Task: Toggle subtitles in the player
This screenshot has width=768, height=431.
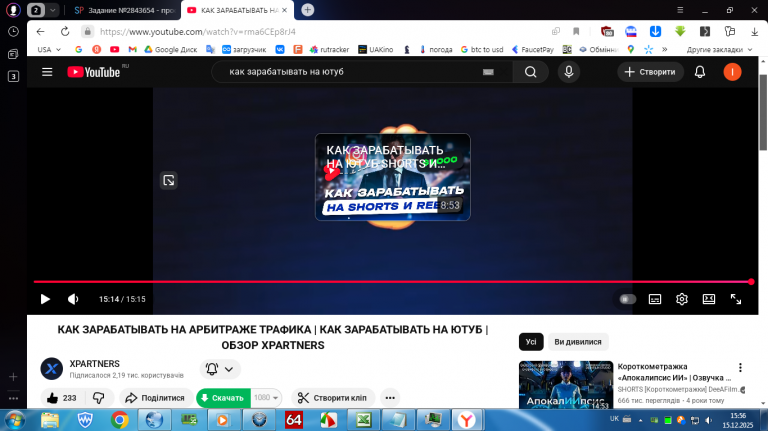Action: pos(655,299)
